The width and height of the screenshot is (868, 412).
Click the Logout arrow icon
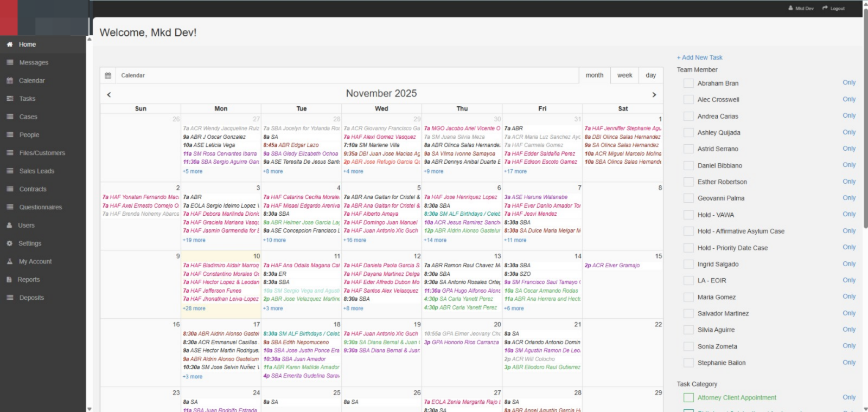825,8
